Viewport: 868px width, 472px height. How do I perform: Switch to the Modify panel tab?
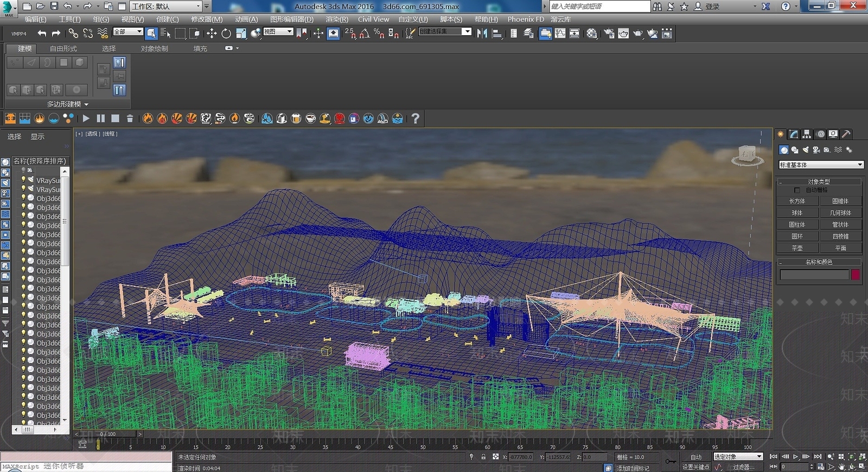click(x=794, y=134)
